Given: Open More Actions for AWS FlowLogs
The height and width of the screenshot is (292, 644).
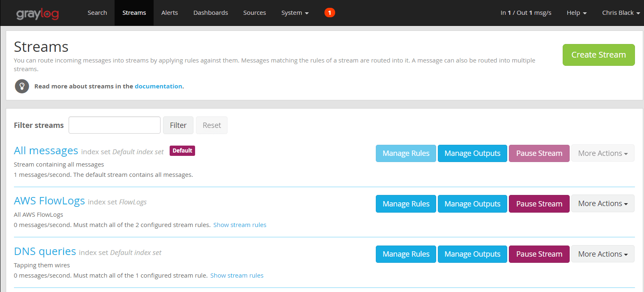Looking at the screenshot, I should click(x=603, y=204).
